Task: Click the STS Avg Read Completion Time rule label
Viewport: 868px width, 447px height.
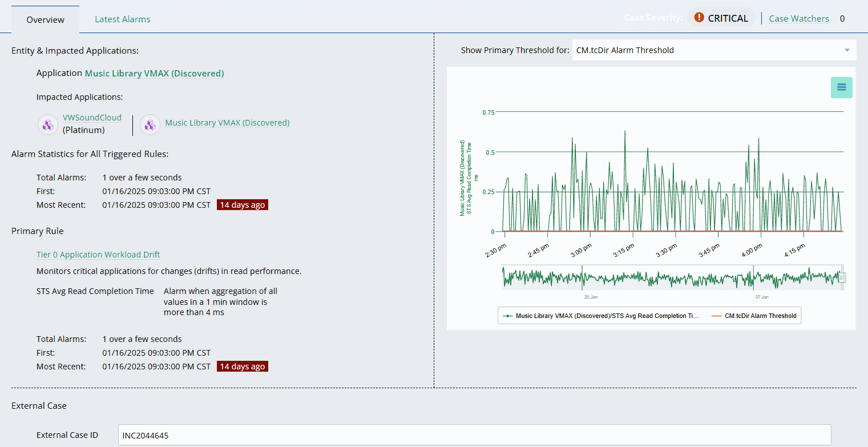Action: 95,291
